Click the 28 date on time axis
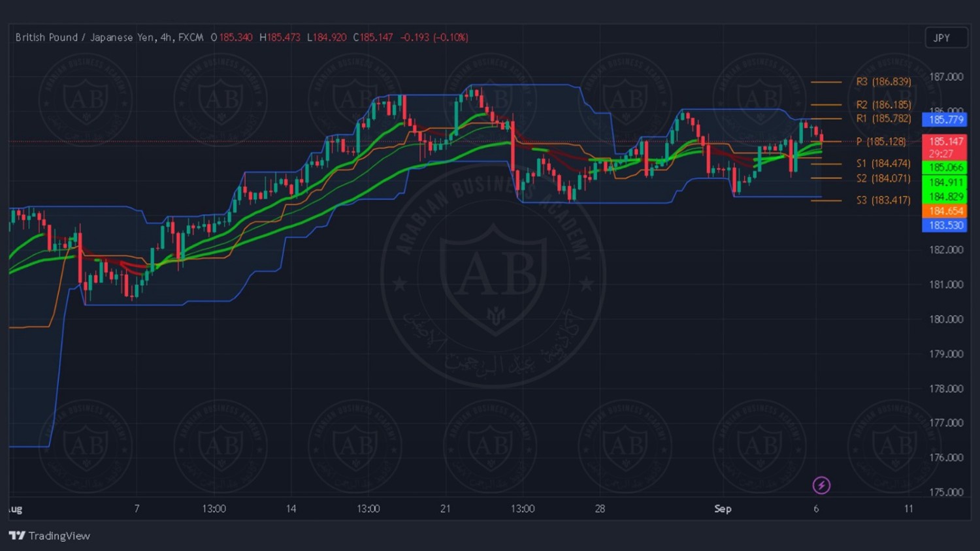The image size is (980, 551). pos(600,509)
